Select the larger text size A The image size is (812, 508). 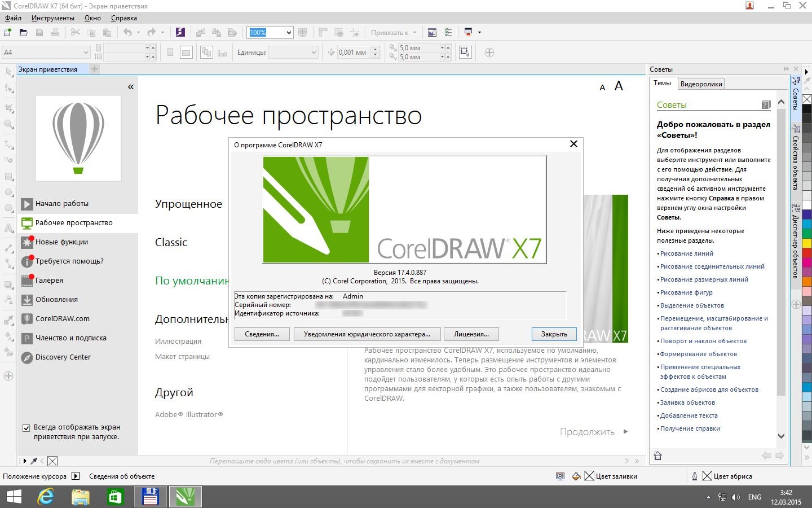tap(619, 86)
